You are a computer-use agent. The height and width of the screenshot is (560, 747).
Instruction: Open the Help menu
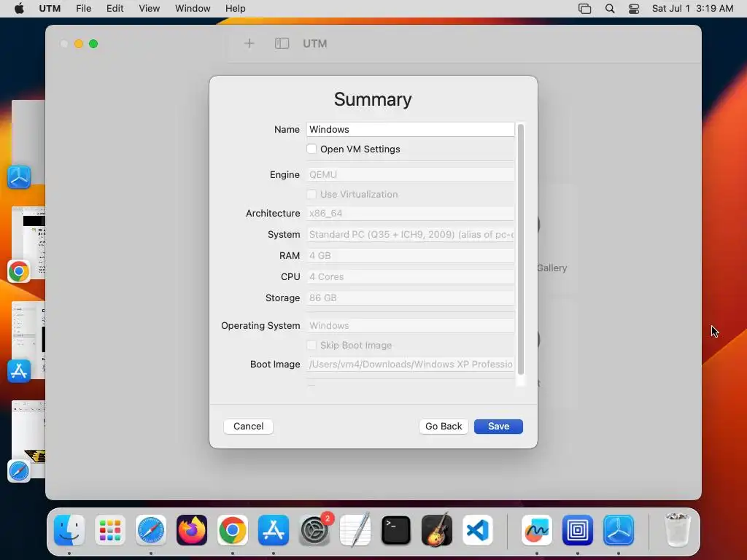click(x=236, y=9)
